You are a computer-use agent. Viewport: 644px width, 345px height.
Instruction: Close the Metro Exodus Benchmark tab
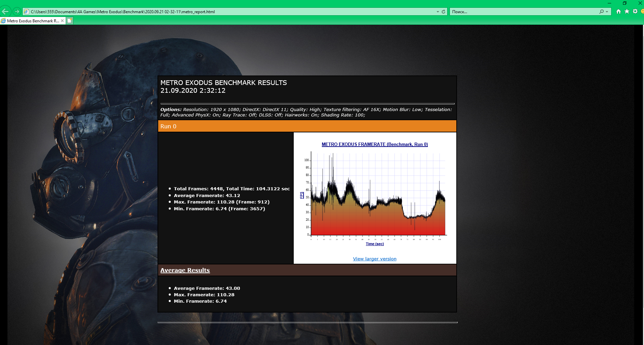tap(62, 21)
